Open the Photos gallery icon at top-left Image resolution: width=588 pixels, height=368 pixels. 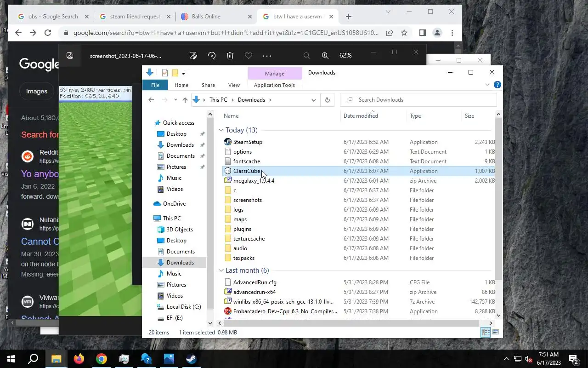coord(70,56)
